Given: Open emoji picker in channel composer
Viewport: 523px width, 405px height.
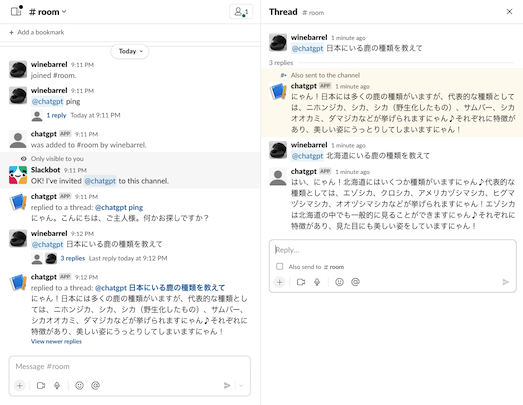Looking at the screenshot, I should coord(79,386).
